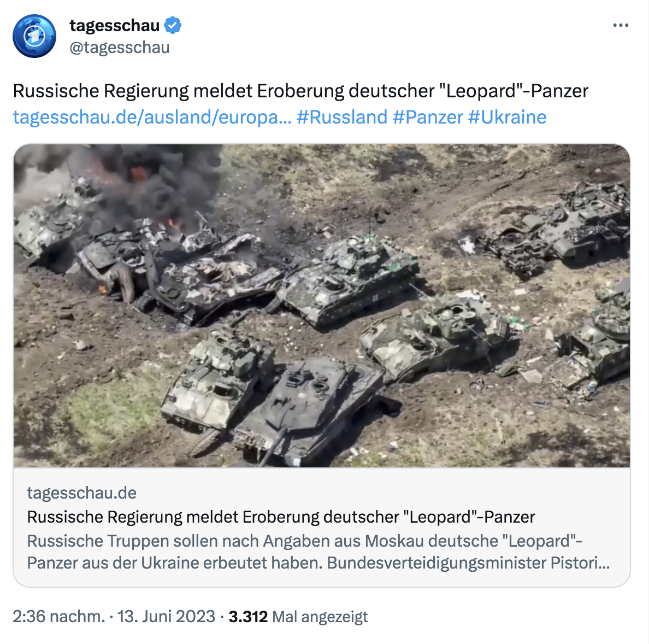The height and width of the screenshot is (644, 649).
Task: Open the @tagesschau handle
Action: point(120,47)
